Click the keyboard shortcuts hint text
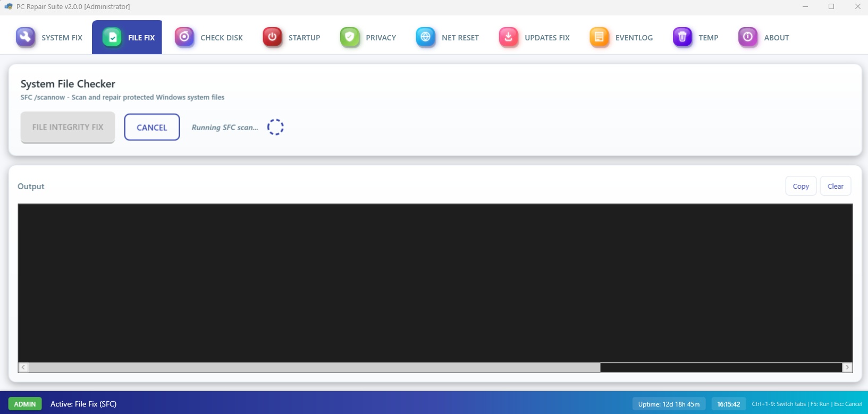 pyautogui.click(x=807, y=404)
